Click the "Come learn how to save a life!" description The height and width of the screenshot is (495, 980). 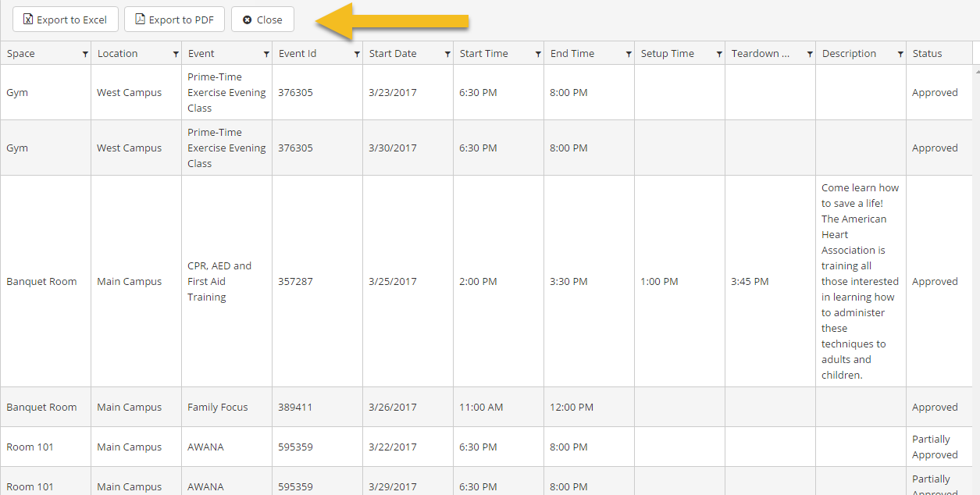tap(861, 281)
